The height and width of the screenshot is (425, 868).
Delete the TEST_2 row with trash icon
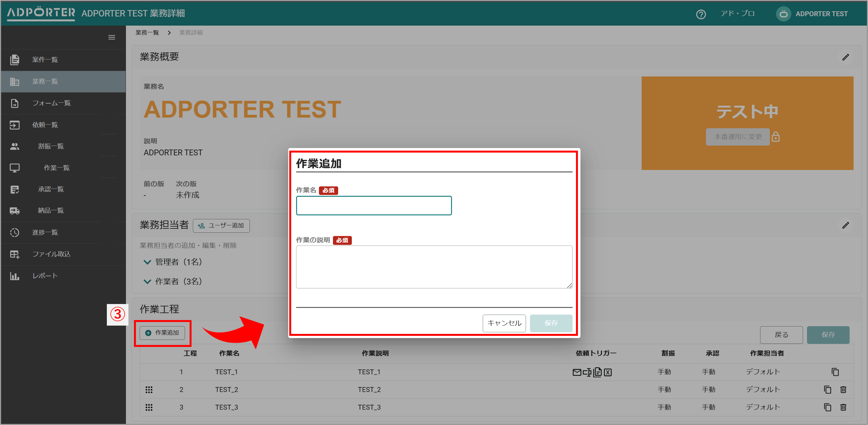(843, 390)
